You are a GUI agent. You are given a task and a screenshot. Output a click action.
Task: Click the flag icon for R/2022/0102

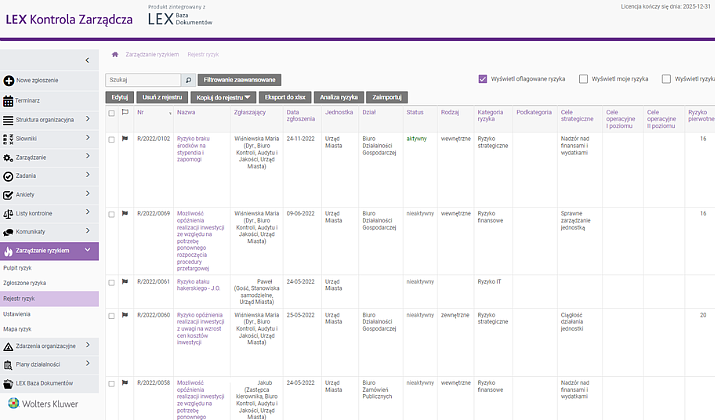125,139
